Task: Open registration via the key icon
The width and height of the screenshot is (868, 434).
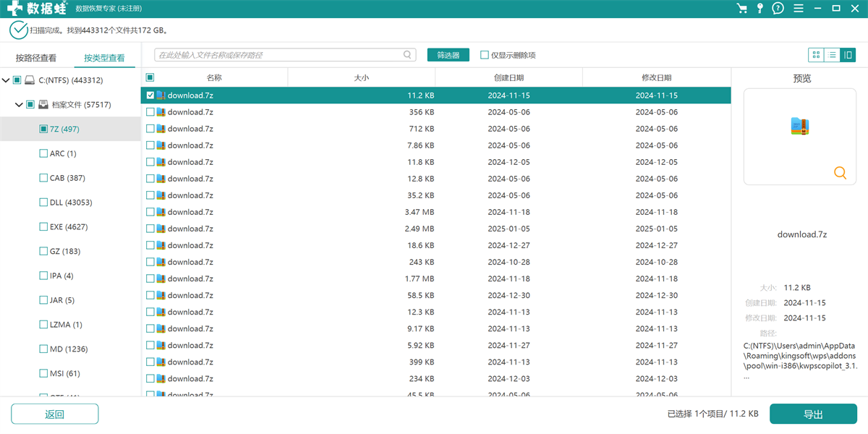Action: tap(759, 8)
